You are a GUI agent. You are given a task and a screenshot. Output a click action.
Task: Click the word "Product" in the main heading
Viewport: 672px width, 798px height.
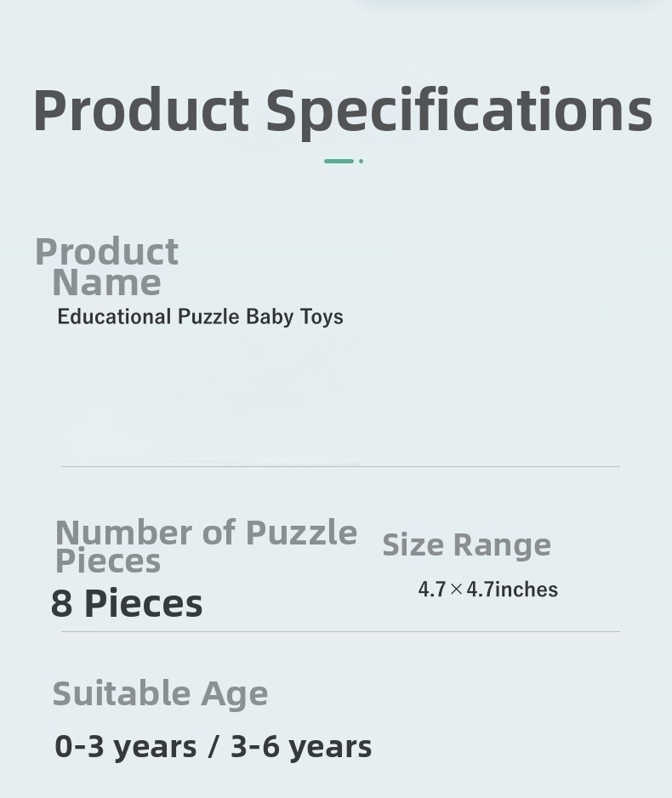pos(141,111)
